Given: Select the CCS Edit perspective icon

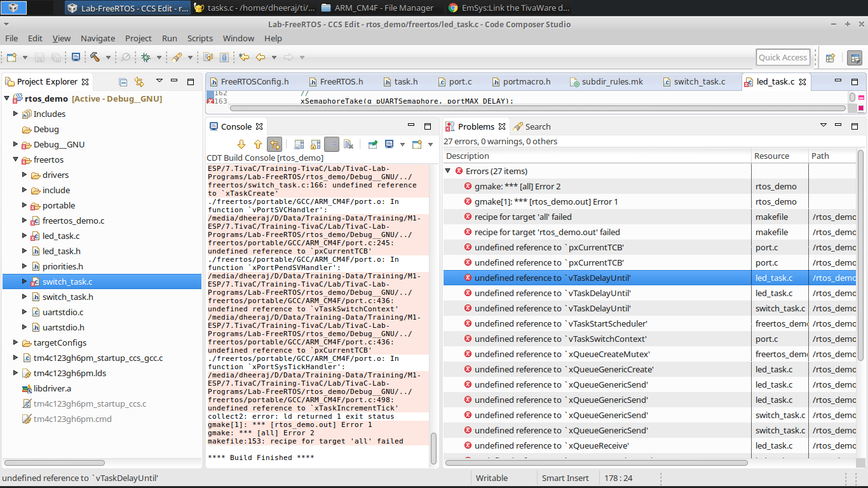Looking at the screenshot, I should (x=855, y=58).
